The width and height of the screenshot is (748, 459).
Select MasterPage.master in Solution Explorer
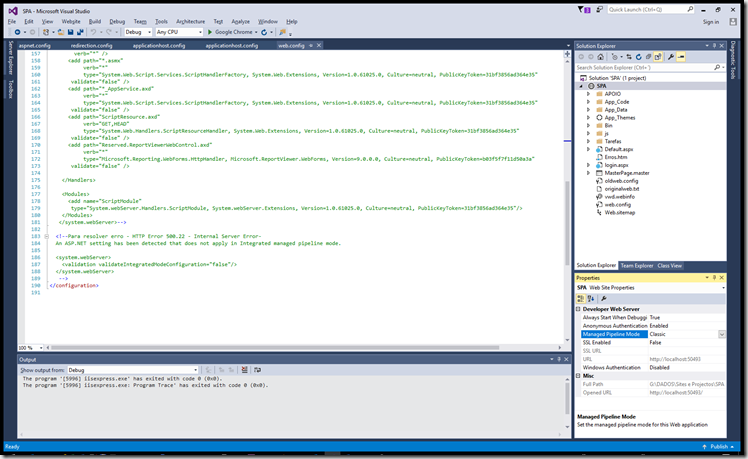coord(627,173)
